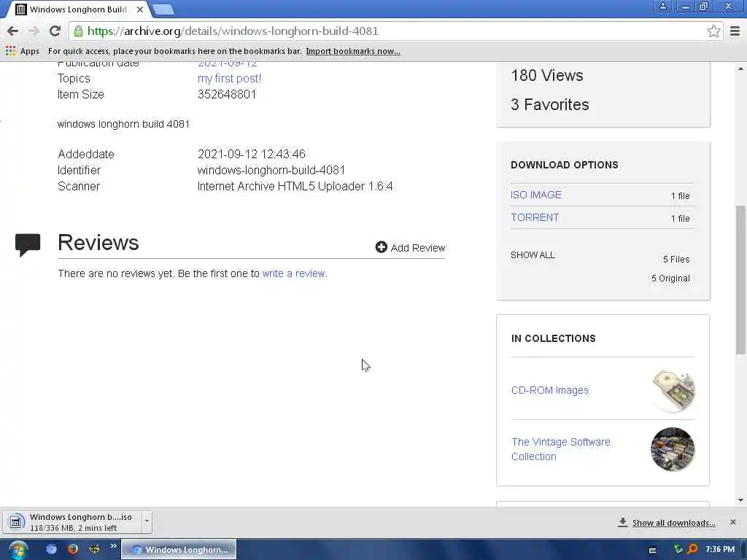
Task: Follow the 'write a review' link
Action: coord(295,273)
